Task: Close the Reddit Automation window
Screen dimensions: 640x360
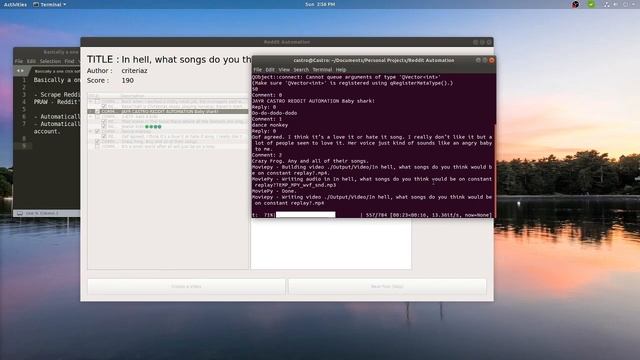Action: click(489, 42)
